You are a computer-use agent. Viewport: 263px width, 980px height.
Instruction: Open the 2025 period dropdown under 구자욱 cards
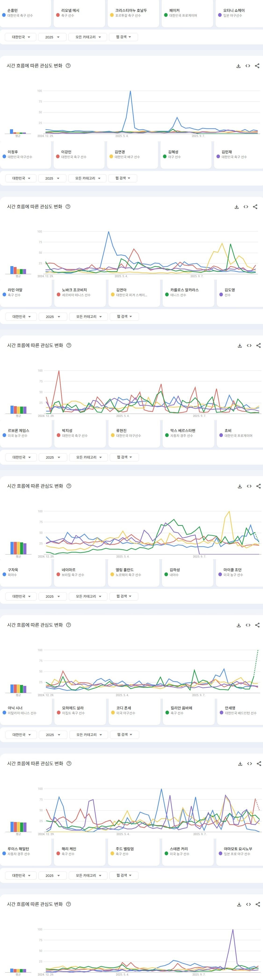[x=53, y=596]
